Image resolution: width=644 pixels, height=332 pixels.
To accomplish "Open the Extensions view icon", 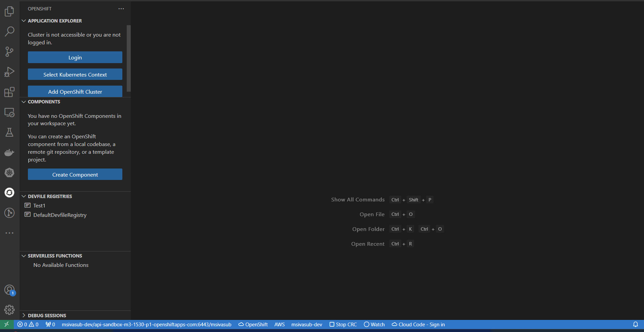I will coord(9,92).
